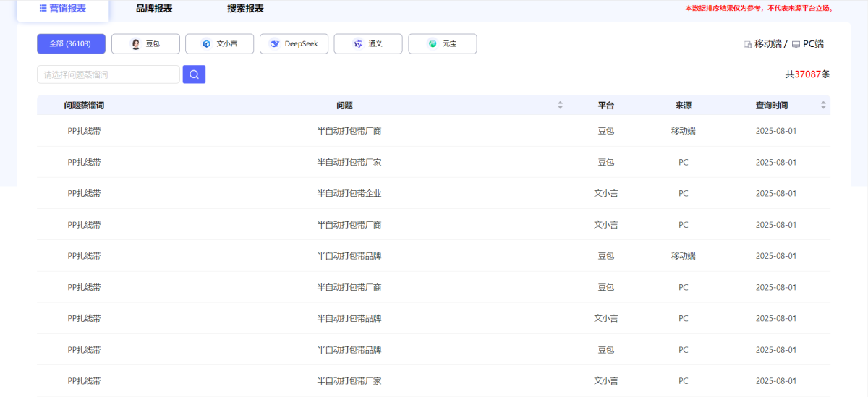Click the magnifier search button
The image size is (868, 397).
coord(194,74)
